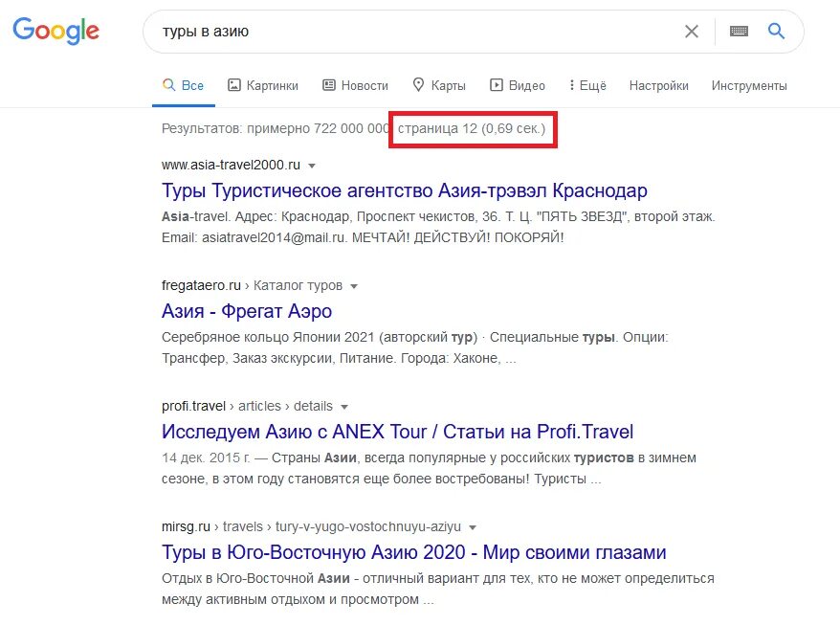Go to the 'Карты' tab

pyautogui.click(x=439, y=86)
